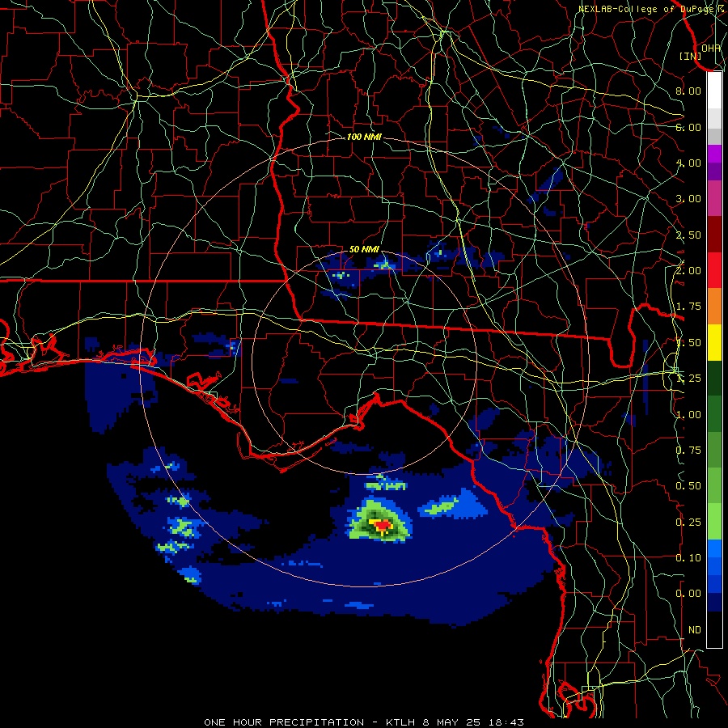
Task: Pick the orange legend swatch near 1.75
Action: click(x=714, y=307)
